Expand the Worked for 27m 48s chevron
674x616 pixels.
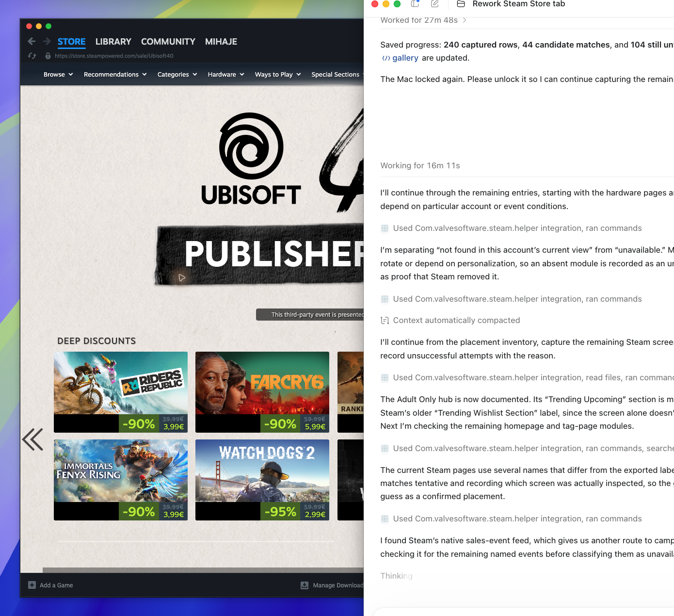pyautogui.click(x=465, y=20)
